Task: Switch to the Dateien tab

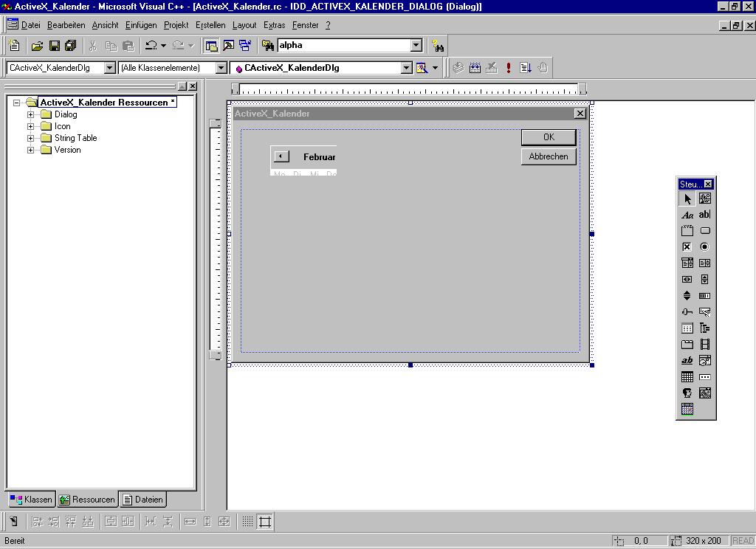Action: [143, 500]
